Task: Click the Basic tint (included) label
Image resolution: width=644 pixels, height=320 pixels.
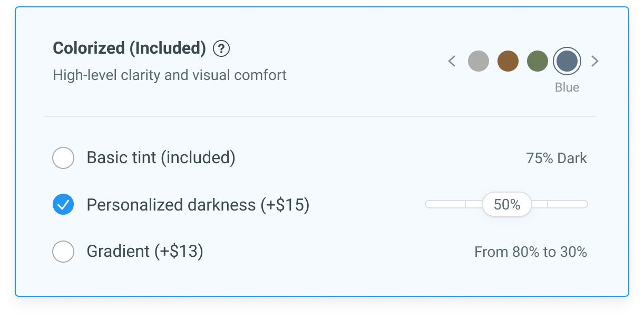Action: pos(161,158)
